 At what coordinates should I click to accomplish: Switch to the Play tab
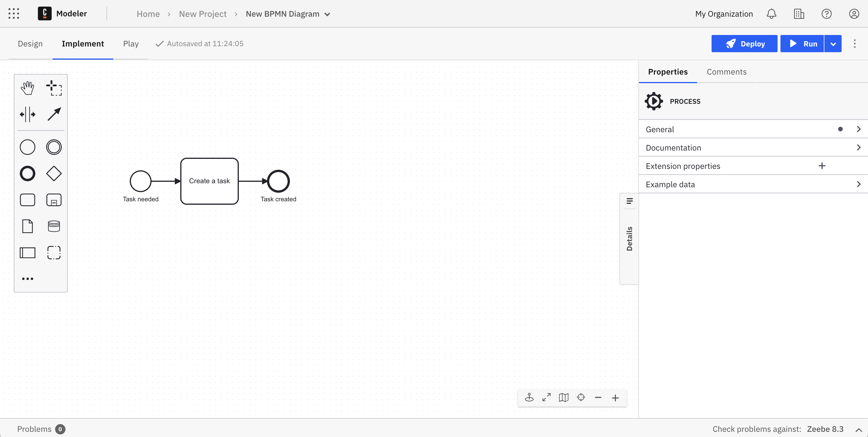click(x=131, y=44)
